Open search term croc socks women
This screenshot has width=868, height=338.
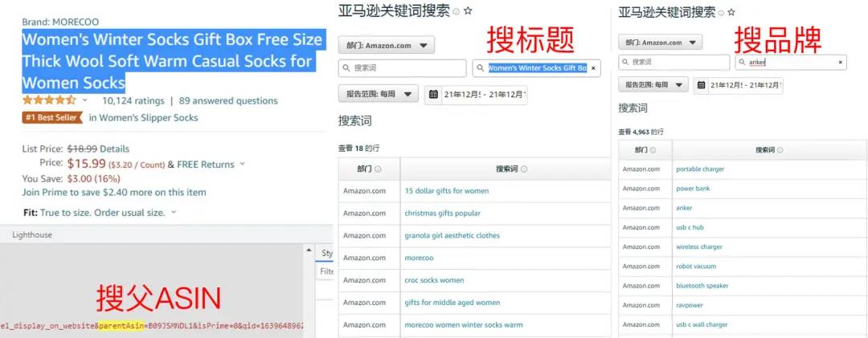(435, 280)
